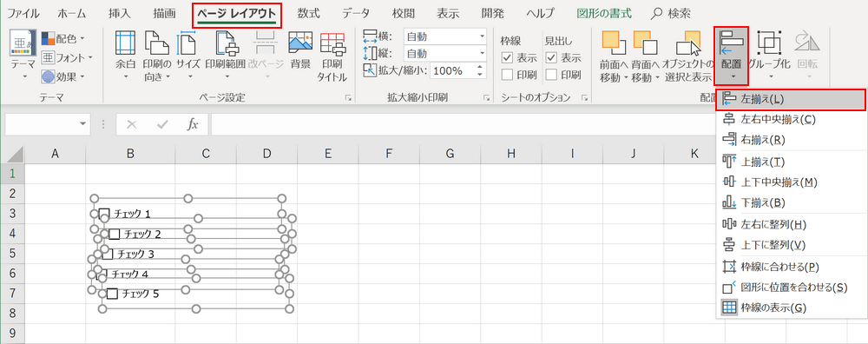868x344 pixels.
Task: Open ページ設定 dialog launcher
Action: tap(348, 97)
